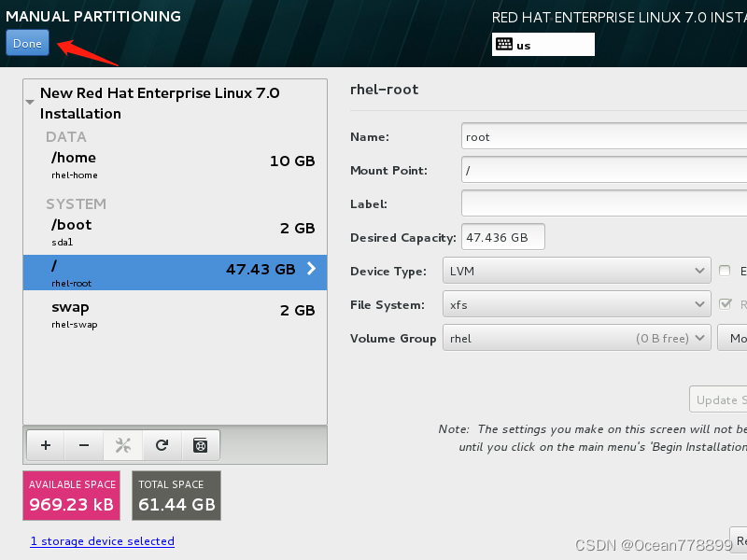Edit the Desired Capacity field
This screenshot has height=560, width=747.
tap(503, 237)
